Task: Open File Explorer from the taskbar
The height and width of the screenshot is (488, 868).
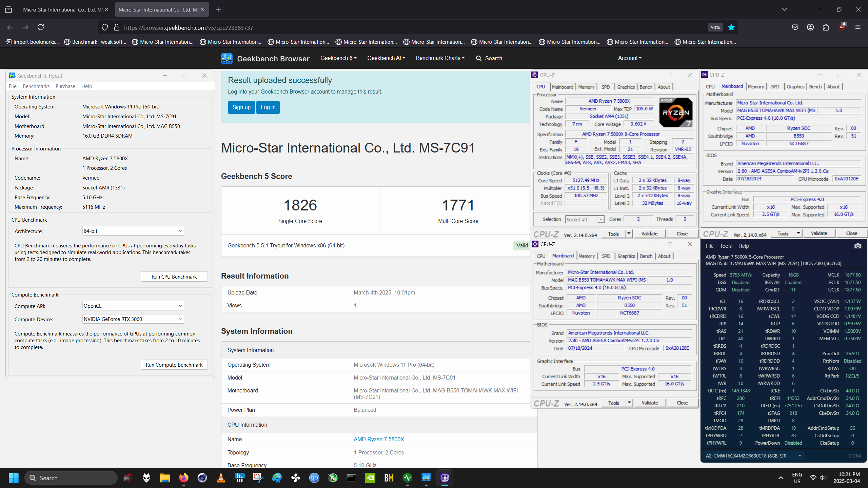Action: 165,478
